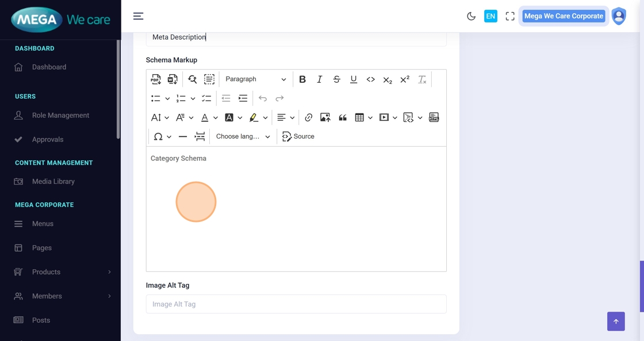Go to Role Management page
The width and height of the screenshot is (644, 341).
60,115
